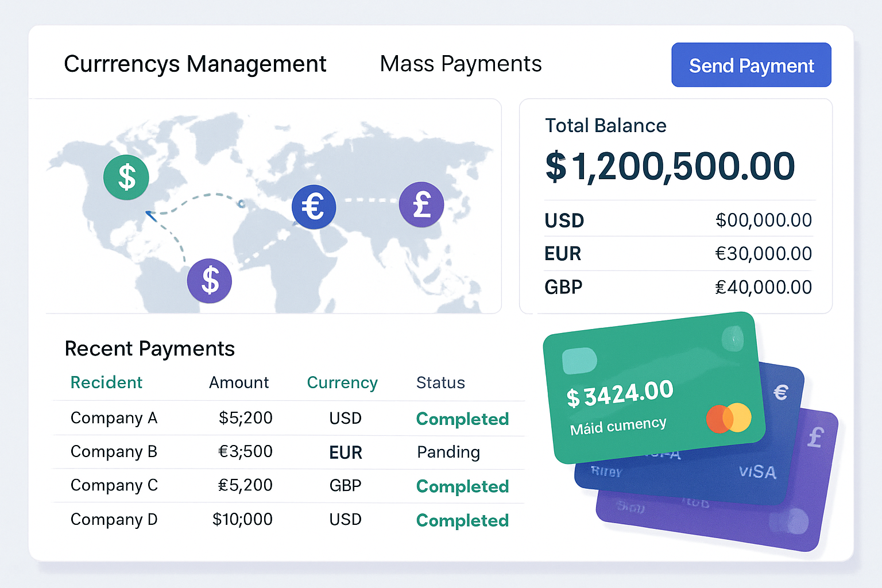Image resolution: width=882 pixels, height=588 pixels.
Task: Click Completed status for Company A
Action: [x=462, y=419]
